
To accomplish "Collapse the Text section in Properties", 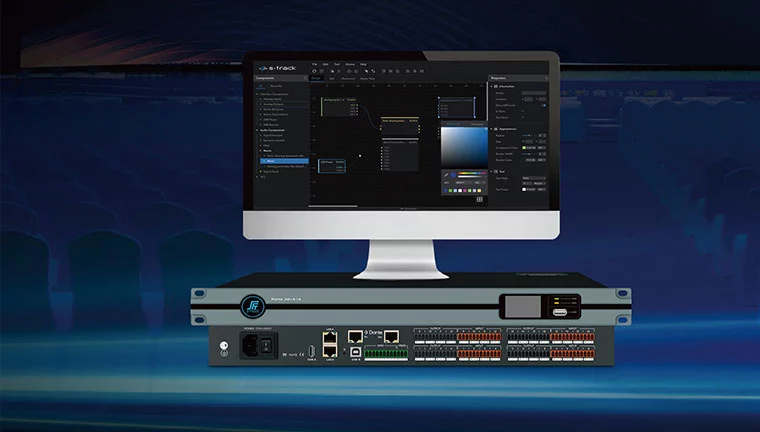I will click(491, 171).
